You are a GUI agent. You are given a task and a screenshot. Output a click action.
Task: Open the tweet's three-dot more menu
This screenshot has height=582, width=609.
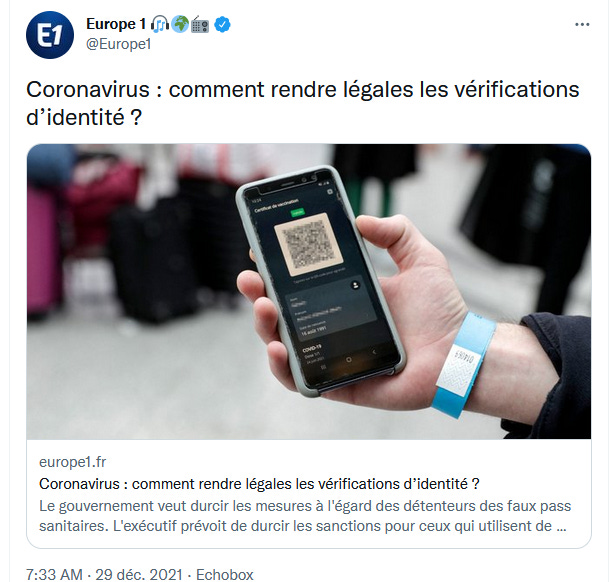point(582,24)
